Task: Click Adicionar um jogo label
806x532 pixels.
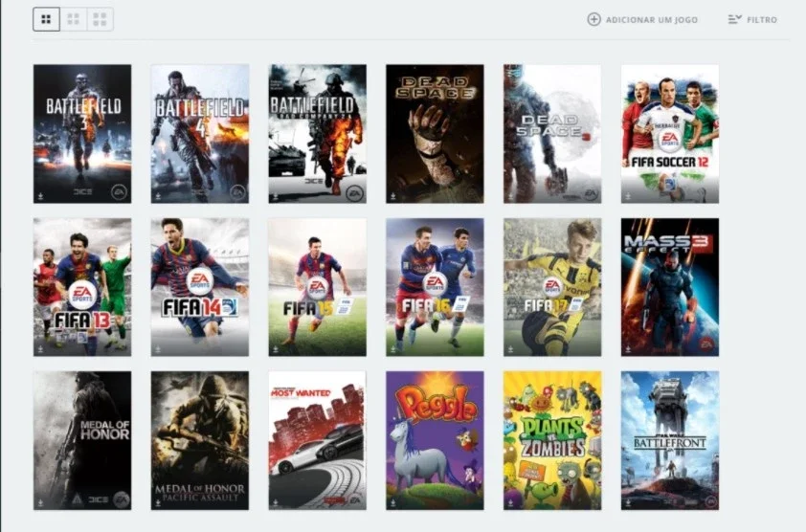Action: click(651, 20)
